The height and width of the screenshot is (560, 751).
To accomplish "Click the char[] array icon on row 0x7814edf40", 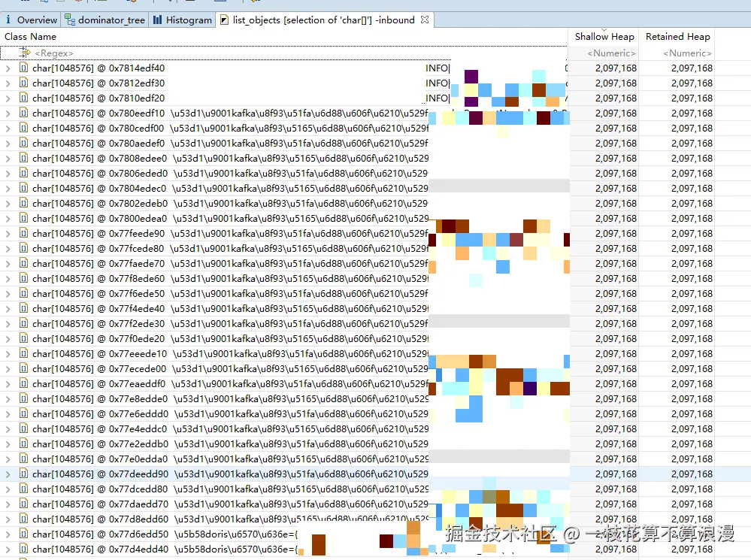I will (23, 68).
